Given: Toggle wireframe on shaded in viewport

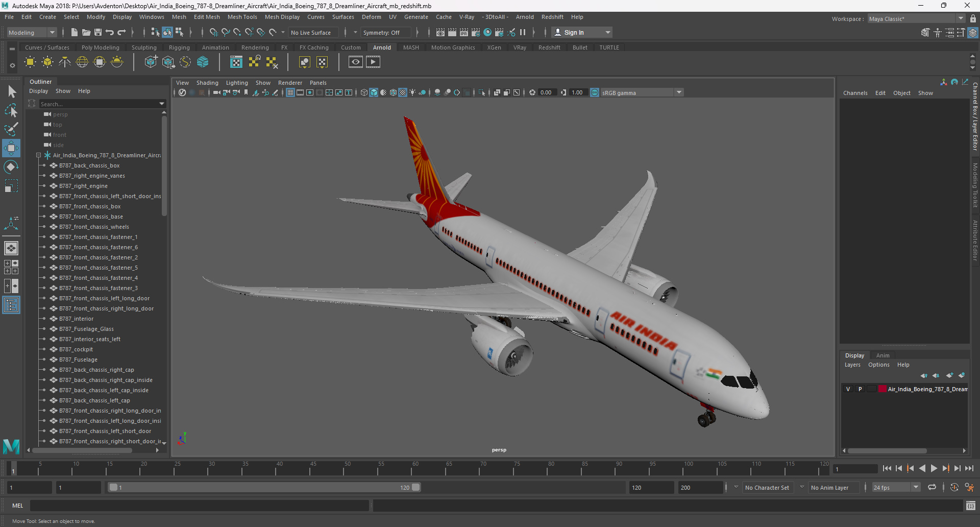Looking at the screenshot, I should tap(393, 92).
